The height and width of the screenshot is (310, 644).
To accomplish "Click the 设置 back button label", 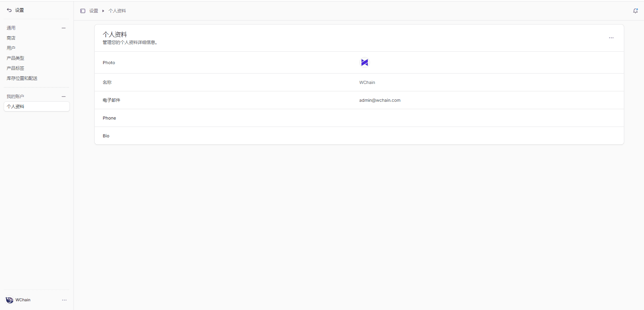I will pyautogui.click(x=19, y=10).
